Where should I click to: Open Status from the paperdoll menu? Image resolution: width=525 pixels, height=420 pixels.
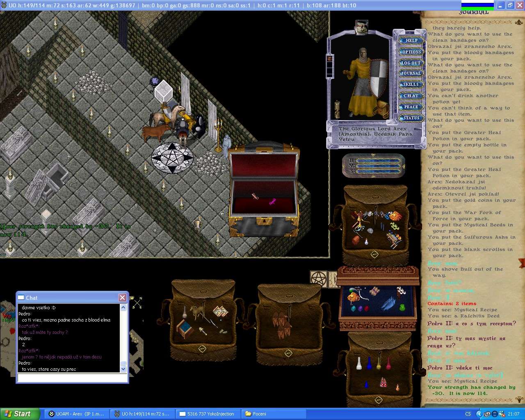coord(411,118)
